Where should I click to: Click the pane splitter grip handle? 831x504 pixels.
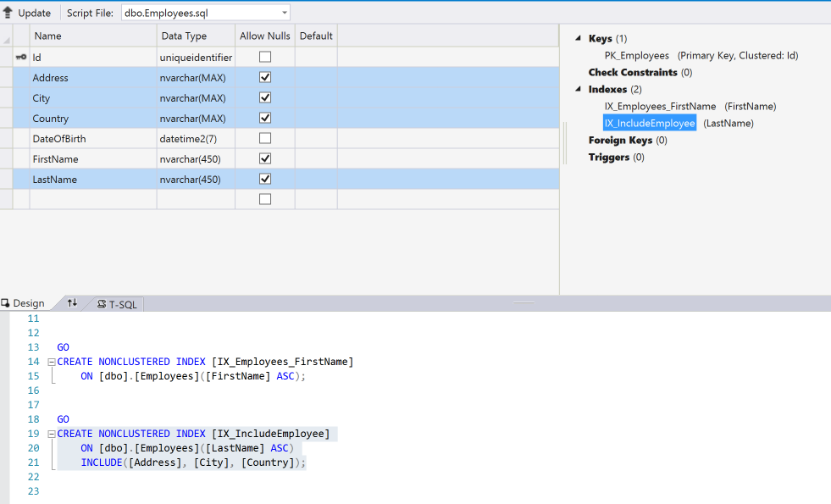[525, 302]
